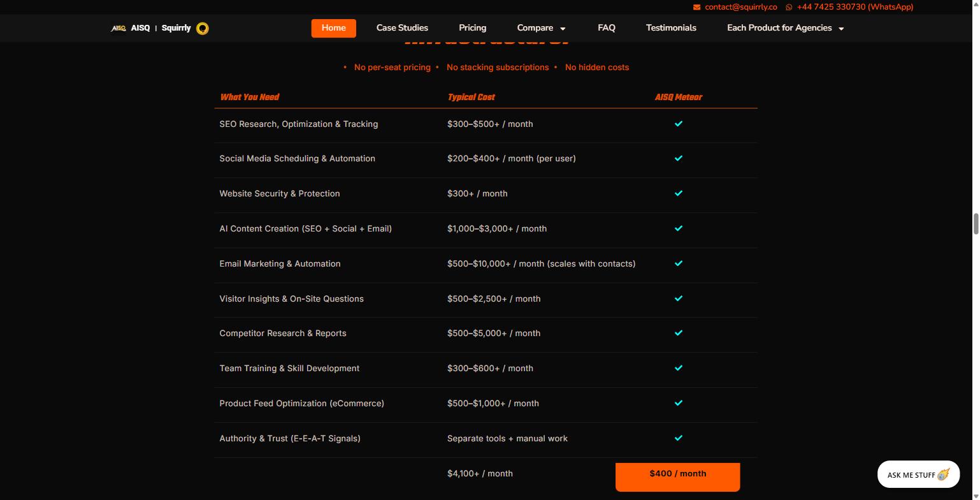The height and width of the screenshot is (500, 980).
Task: Click the '$500–$2,500+ / month' cost cell
Action: tap(494, 298)
